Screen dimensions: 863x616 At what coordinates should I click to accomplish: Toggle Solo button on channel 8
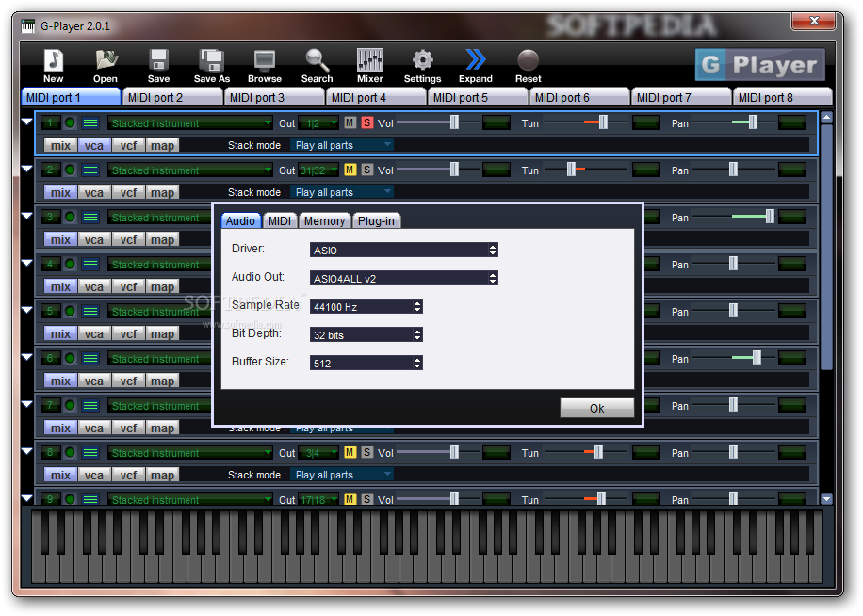(x=367, y=452)
